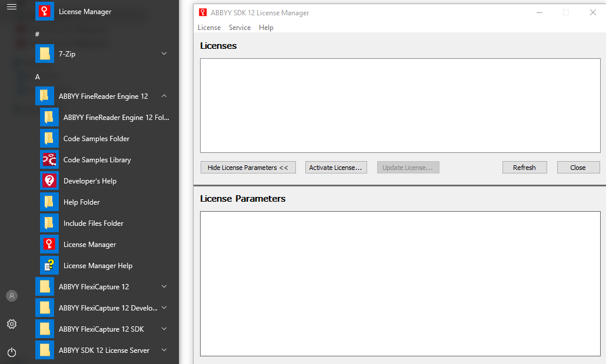Open the Service menu
Viewport: 606px width, 364px height.
pyautogui.click(x=239, y=28)
